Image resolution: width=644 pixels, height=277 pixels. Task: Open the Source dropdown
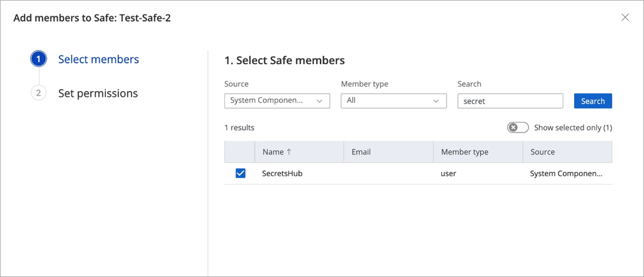(x=277, y=100)
